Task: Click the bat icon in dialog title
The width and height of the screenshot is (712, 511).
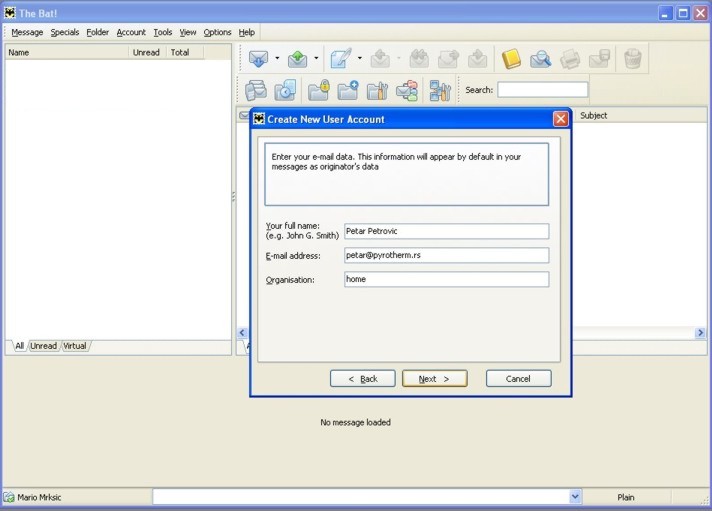Action: tap(259, 119)
